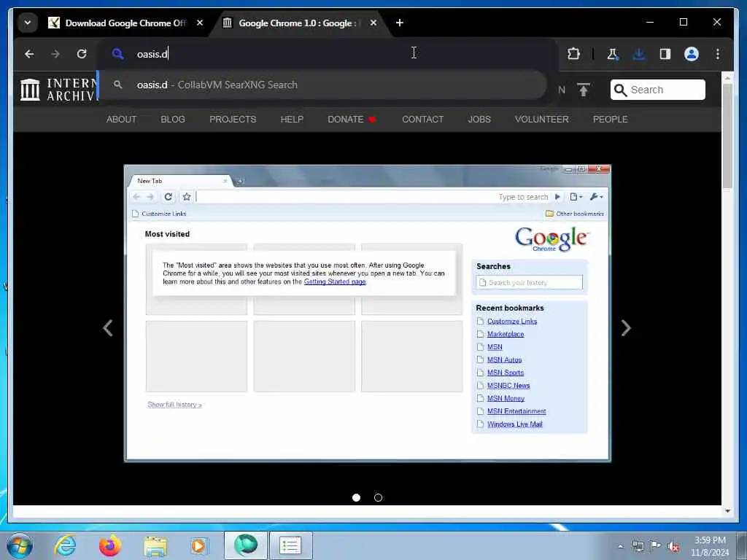
Task: Open the Action Center flag icon
Action: 656,547
